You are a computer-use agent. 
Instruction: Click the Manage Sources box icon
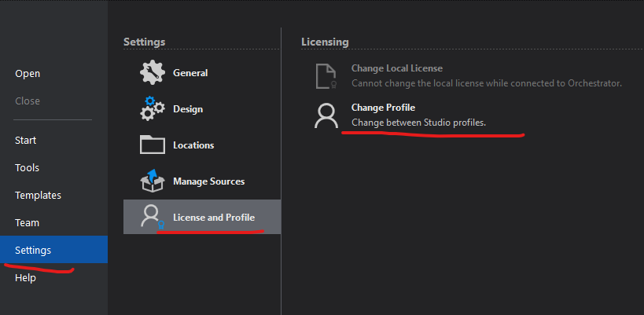[153, 181]
